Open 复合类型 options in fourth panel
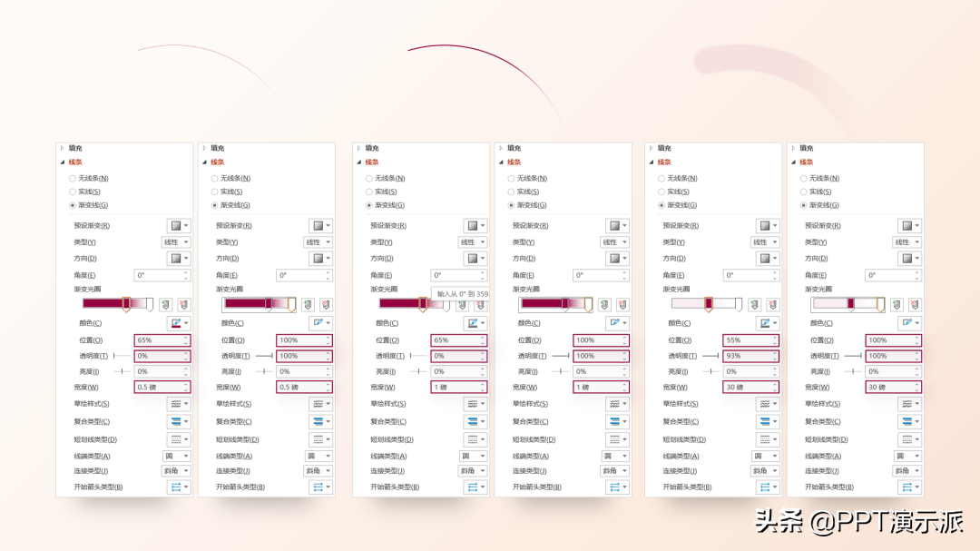Image resolution: width=980 pixels, height=551 pixels. coord(618,421)
